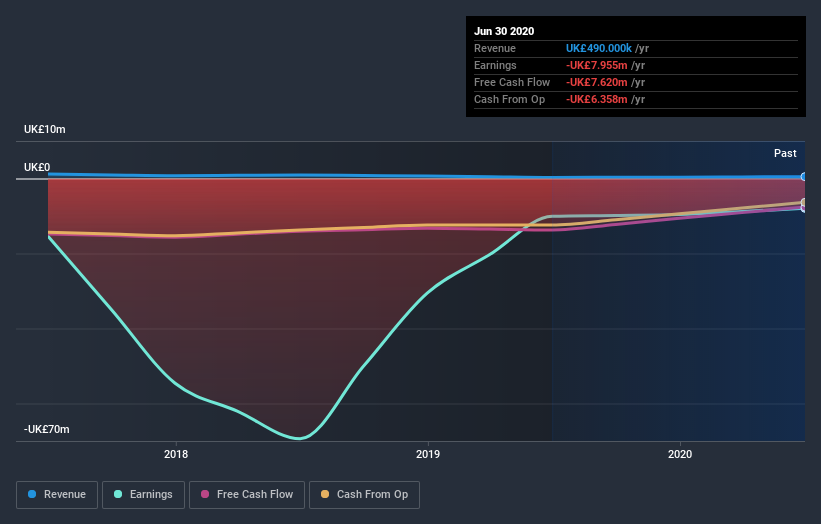Click the 2018 x-axis label

click(176, 454)
